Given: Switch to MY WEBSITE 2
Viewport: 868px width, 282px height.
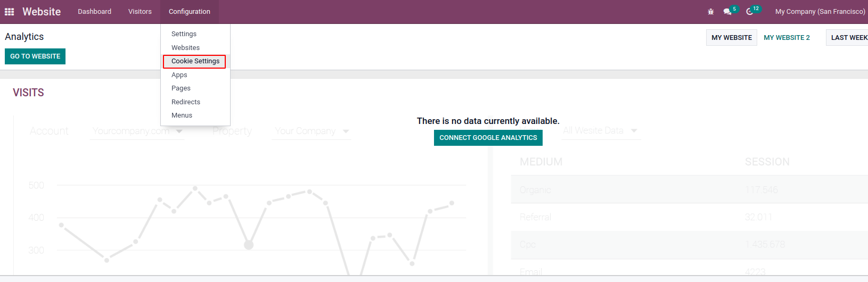Looking at the screenshot, I should click(x=787, y=38).
